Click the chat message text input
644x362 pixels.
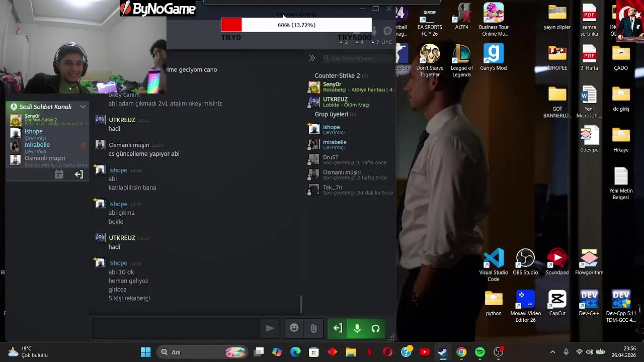[x=176, y=328]
